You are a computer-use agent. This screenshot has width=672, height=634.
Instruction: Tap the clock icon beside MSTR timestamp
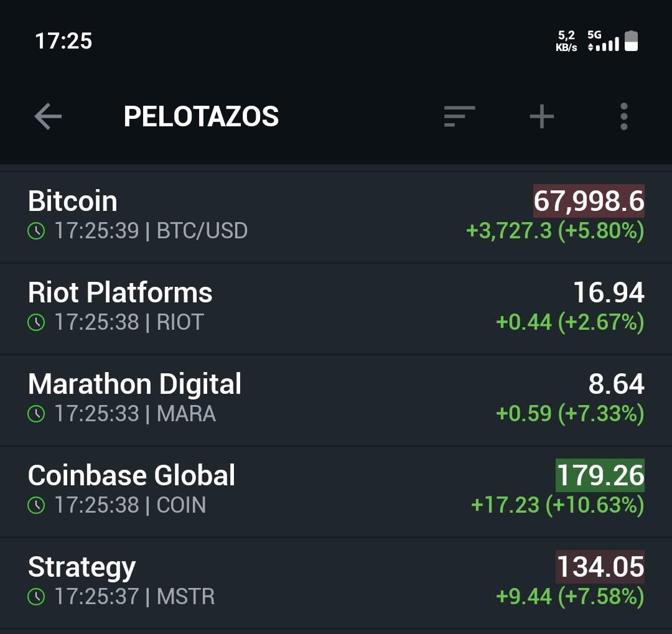(x=37, y=597)
